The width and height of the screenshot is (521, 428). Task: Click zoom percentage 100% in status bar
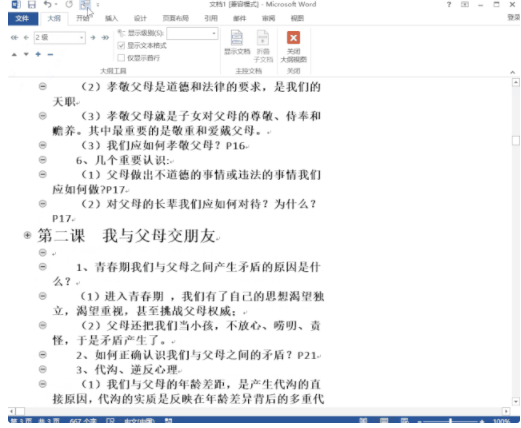(x=501, y=422)
